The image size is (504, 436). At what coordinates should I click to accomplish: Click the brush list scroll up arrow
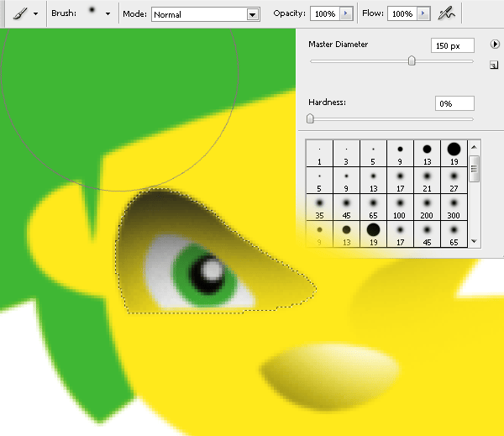coord(474,147)
